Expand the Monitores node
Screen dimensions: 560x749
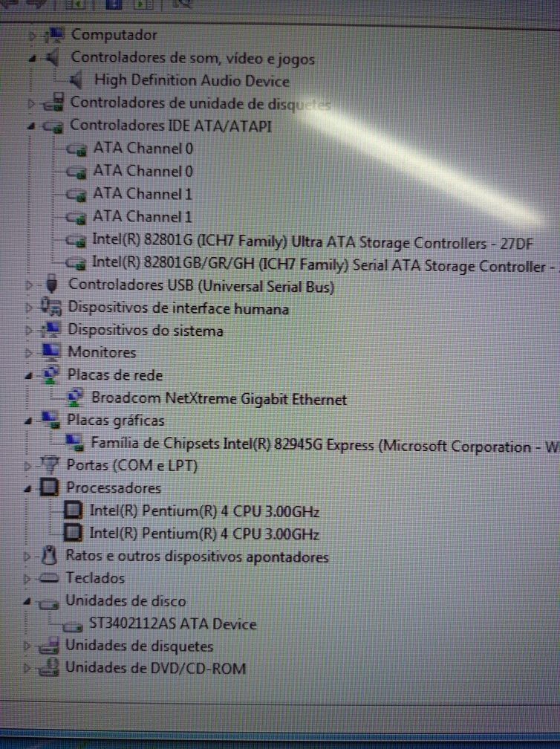pos(29,353)
